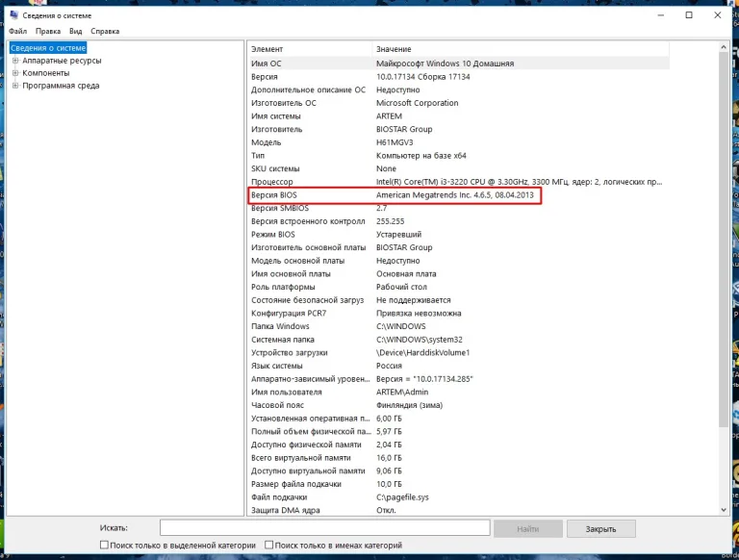Click the Элемент column header
This screenshot has width=739, height=560.
coord(309,49)
